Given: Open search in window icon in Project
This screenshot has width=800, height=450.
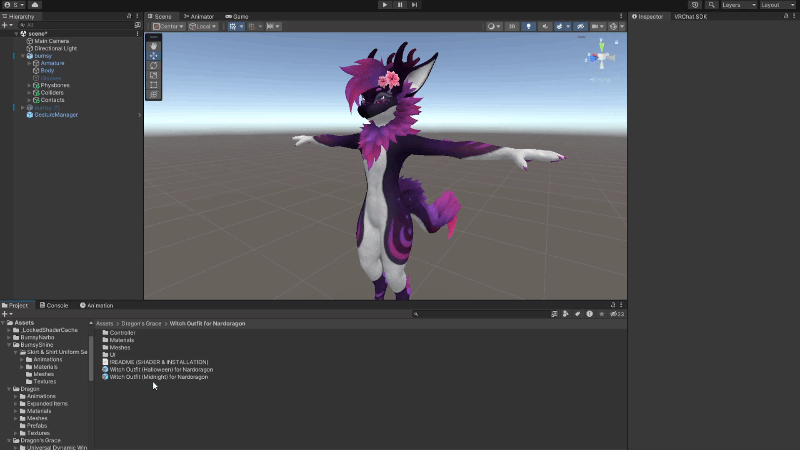Looking at the screenshot, I should 554,314.
